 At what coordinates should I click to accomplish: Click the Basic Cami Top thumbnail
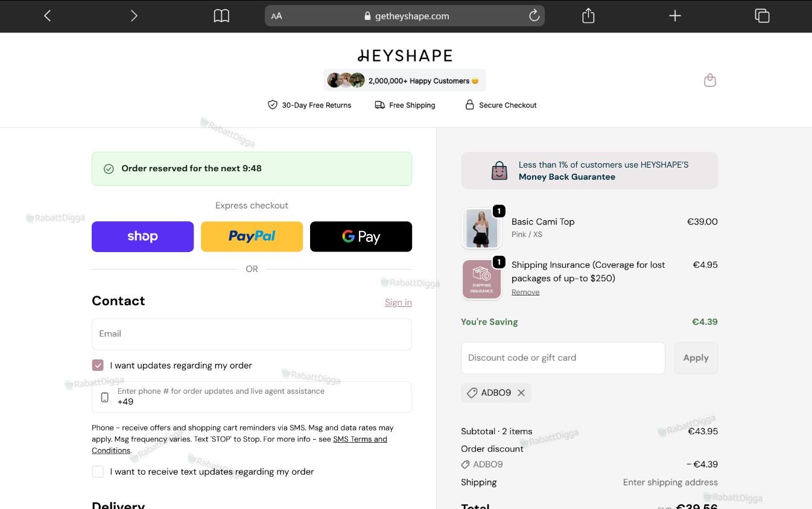pos(481,229)
